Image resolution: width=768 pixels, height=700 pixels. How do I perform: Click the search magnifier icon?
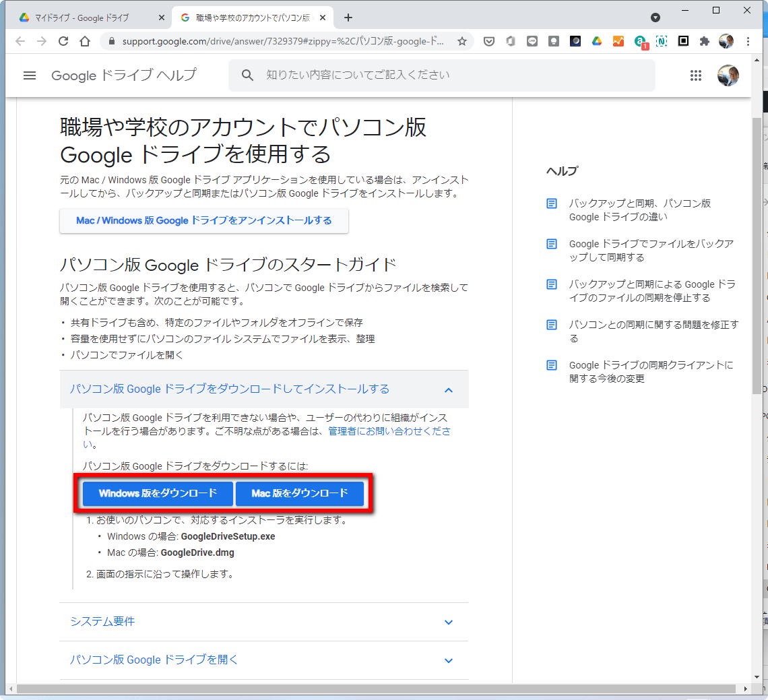247,75
